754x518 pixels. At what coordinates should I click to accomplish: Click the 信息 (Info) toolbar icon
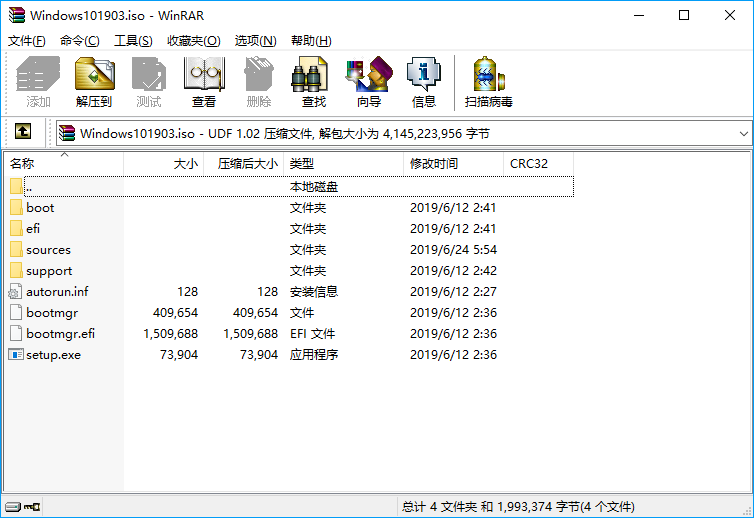pos(424,74)
